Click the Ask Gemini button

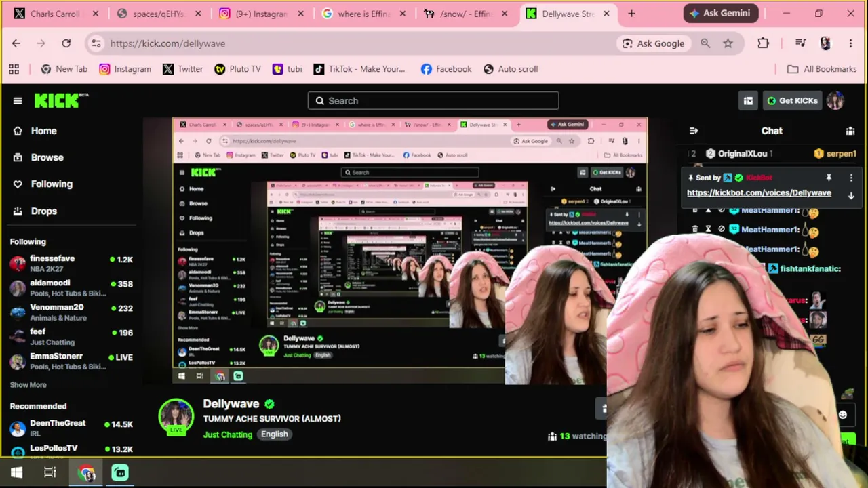click(719, 13)
